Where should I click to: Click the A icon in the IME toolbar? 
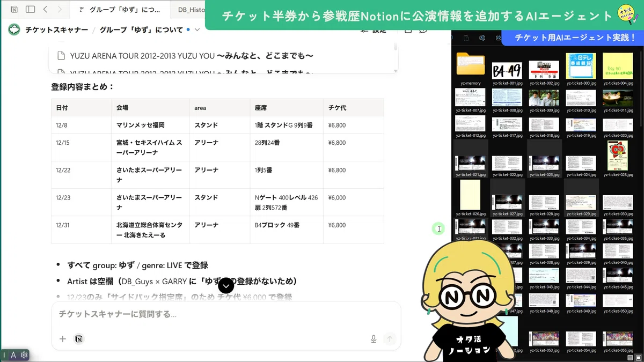click(13, 355)
